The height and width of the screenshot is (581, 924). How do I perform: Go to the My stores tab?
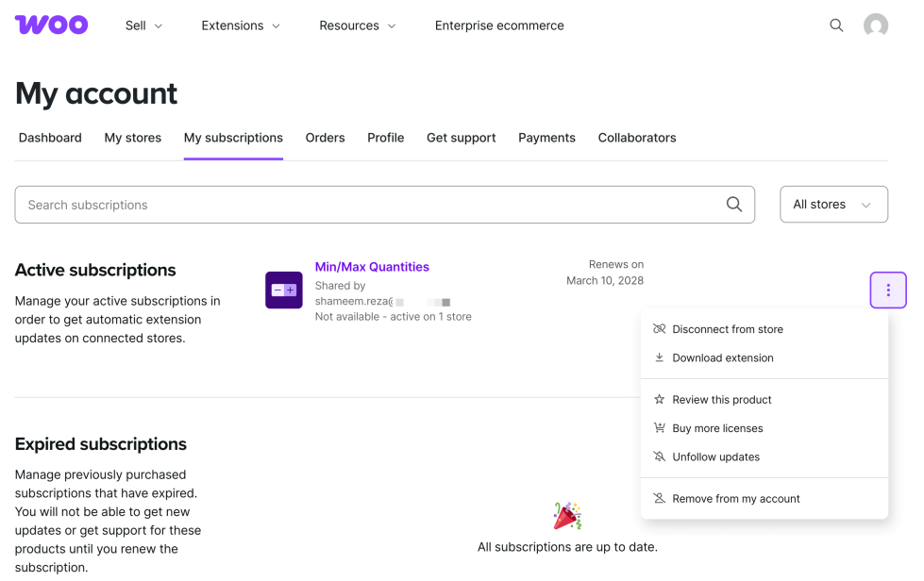click(132, 138)
